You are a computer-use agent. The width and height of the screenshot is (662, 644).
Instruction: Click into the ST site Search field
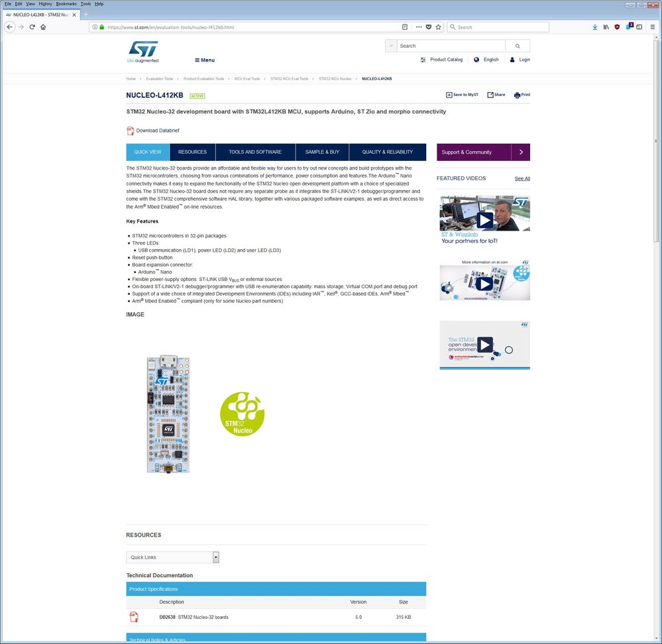[451, 46]
